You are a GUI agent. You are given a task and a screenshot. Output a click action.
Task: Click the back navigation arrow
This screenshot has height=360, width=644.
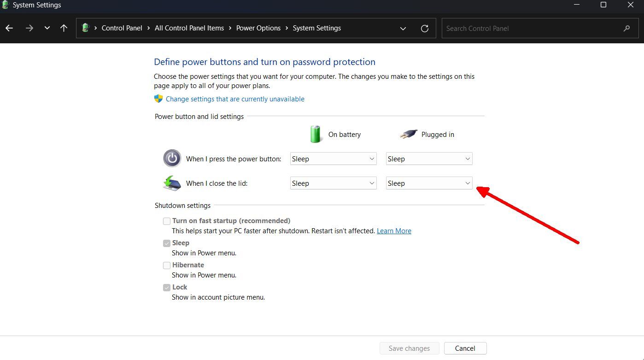[x=9, y=28]
